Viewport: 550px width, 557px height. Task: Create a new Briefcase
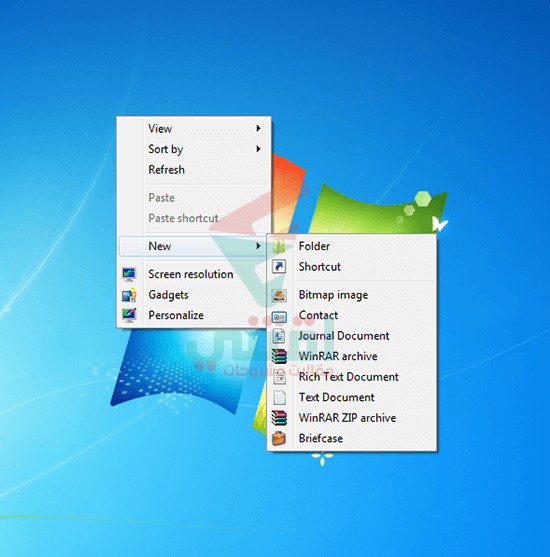click(352, 438)
